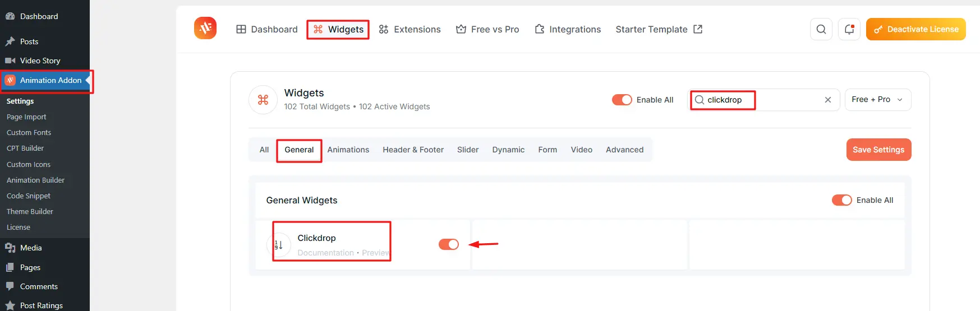
Task: Expand the Free + Pro filter dropdown
Action: (877, 100)
